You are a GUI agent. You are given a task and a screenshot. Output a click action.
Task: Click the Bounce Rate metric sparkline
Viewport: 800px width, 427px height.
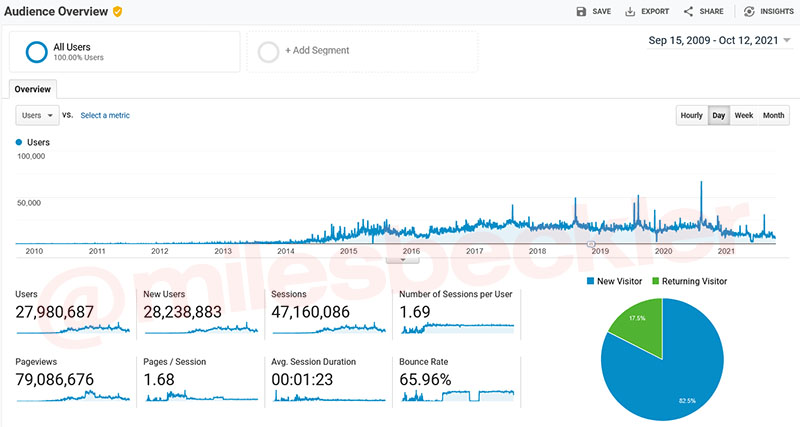coord(457,395)
